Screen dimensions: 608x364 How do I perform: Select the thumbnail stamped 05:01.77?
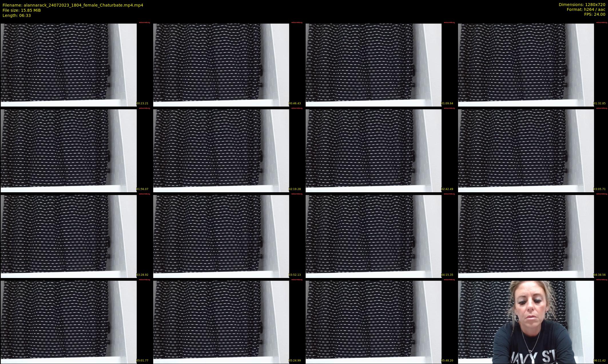pos(75,322)
